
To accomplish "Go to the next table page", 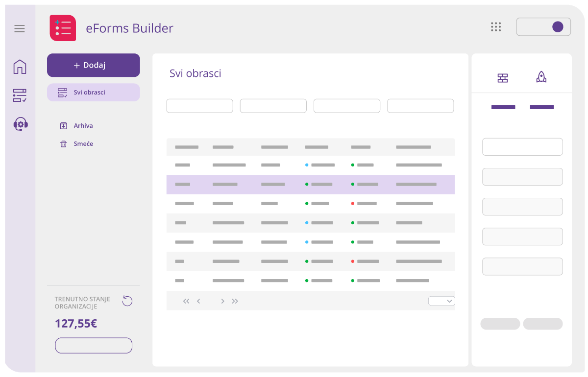I will click(x=222, y=301).
